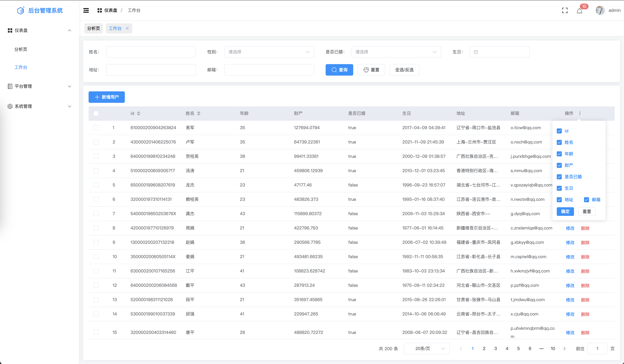Sort by the id column arrows

pyautogui.click(x=139, y=113)
